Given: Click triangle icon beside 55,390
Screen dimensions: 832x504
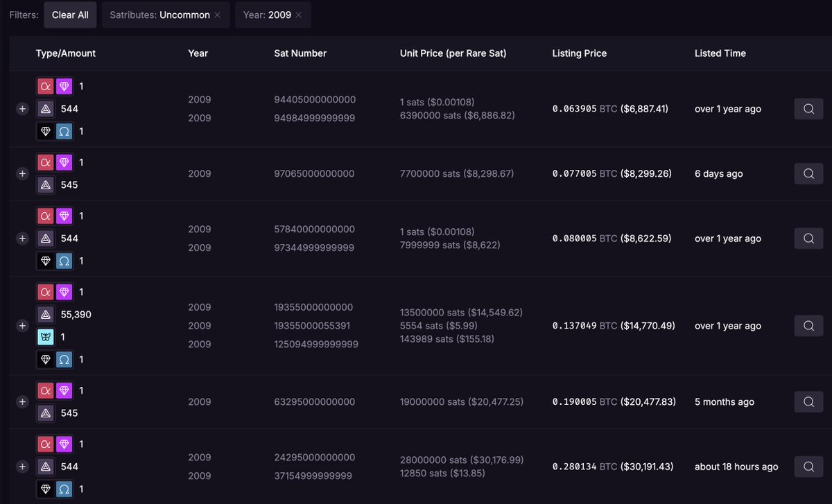Looking at the screenshot, I should [46, 315].
